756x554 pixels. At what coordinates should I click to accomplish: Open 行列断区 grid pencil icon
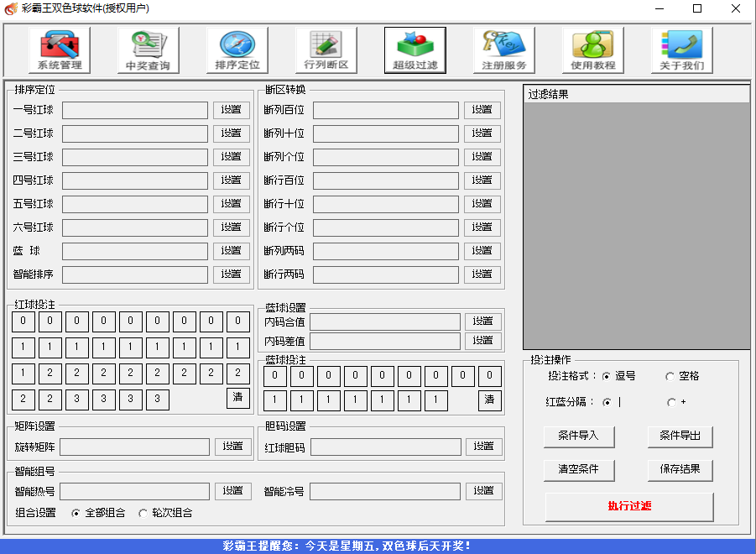[x=326, y=50]
